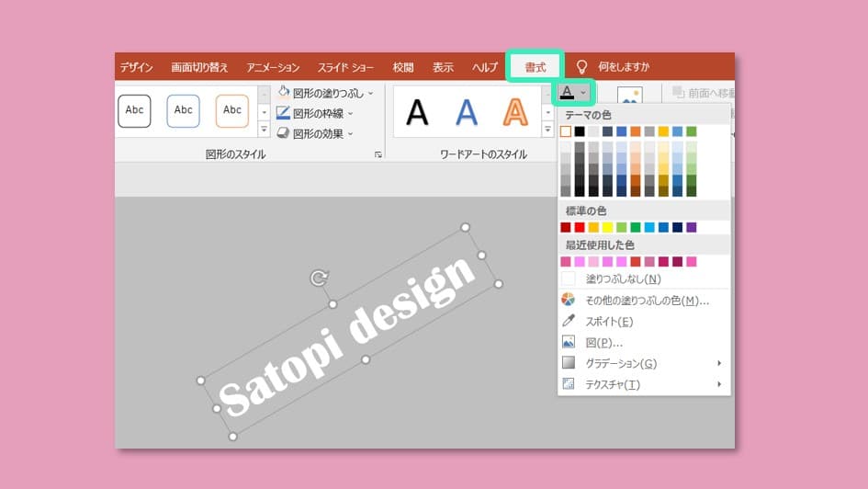
Task: Select the last pink recently used color
Action: pos(692,261)
